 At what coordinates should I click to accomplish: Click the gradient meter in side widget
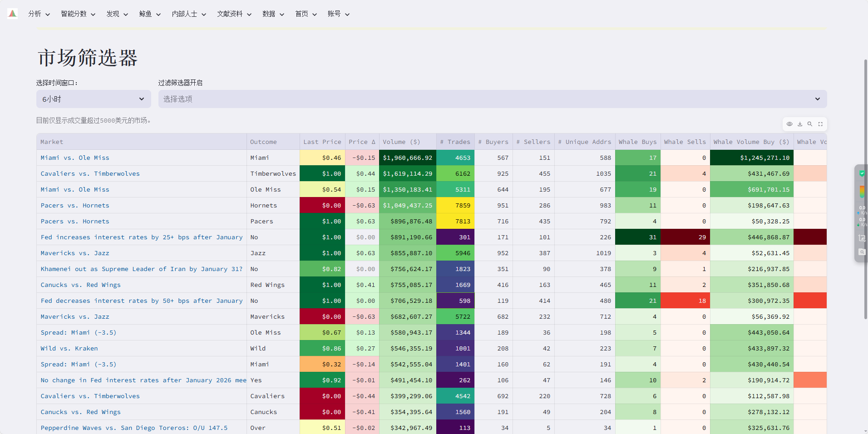pos(862,191)
